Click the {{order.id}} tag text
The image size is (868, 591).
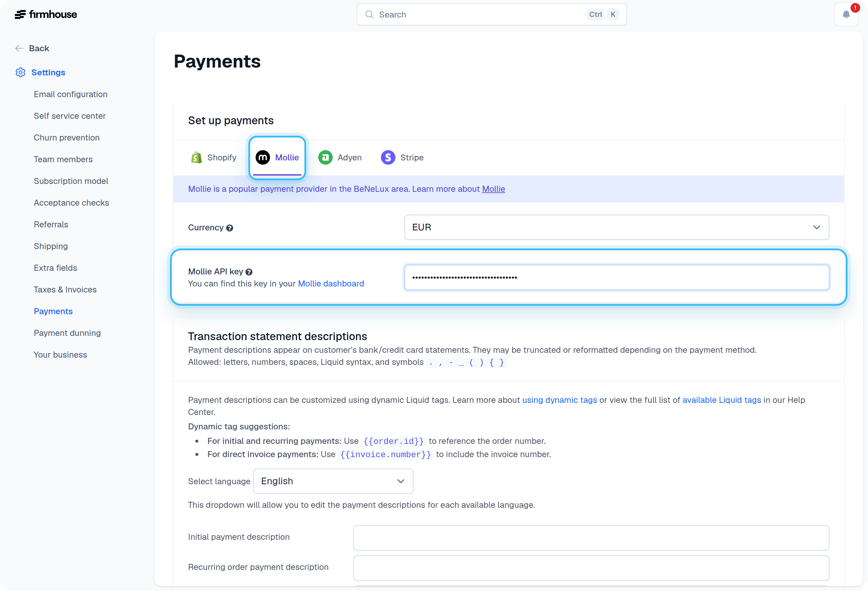click(x=394, y=441)
